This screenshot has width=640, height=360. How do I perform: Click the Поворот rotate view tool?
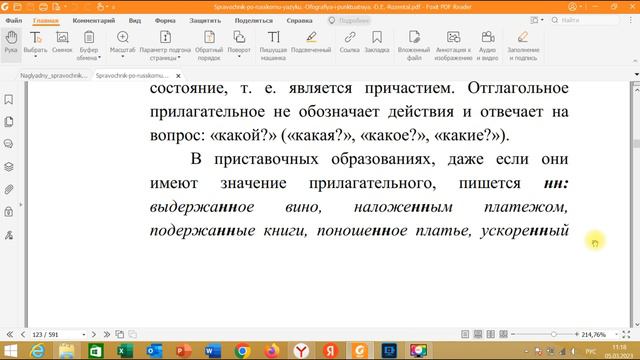(x=239, y=42)
